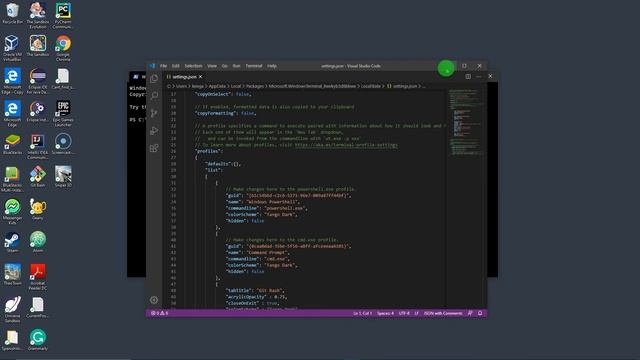Click the "acrylicOpacity" line
Image resolution: width=640 pixels, height=360 pixels.
(x=256, y=297)
